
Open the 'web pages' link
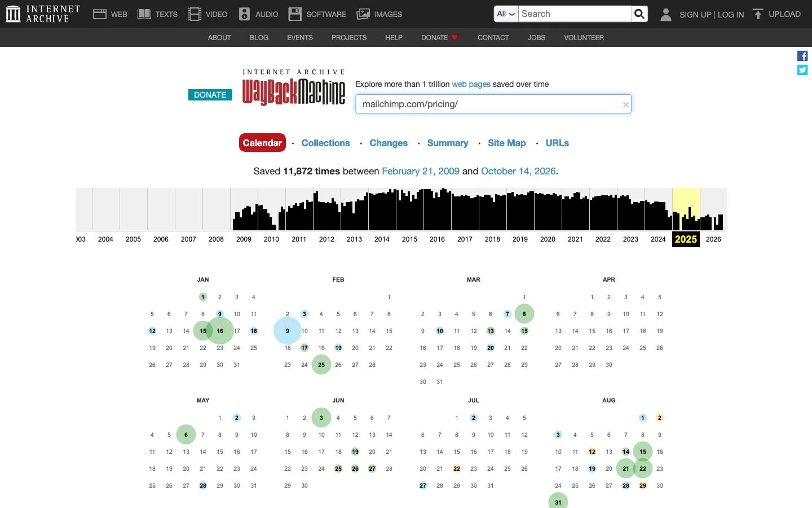tap(471, 84)
